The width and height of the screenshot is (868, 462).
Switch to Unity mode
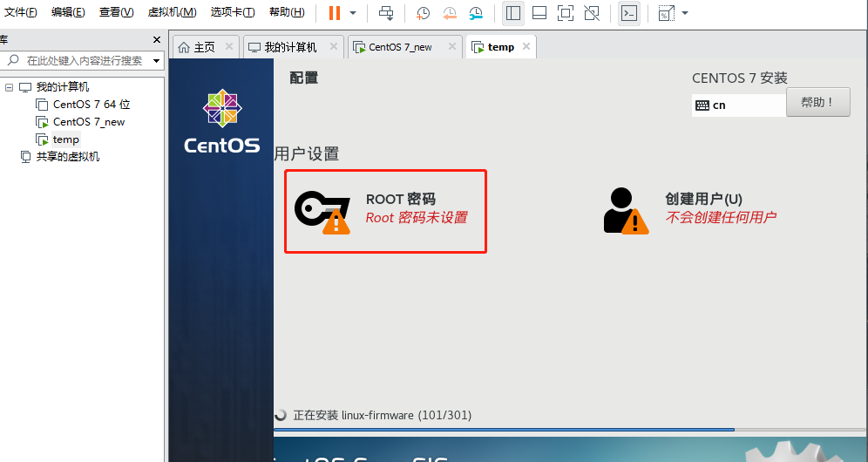tap(592, 13)
